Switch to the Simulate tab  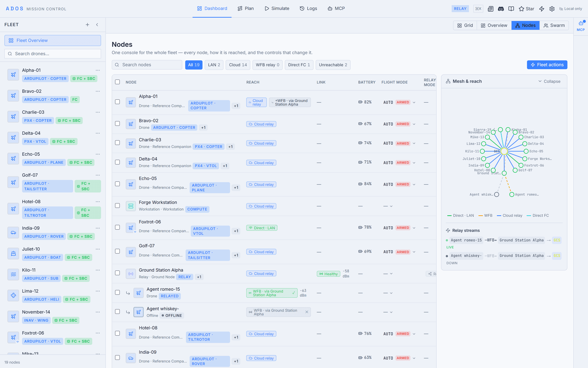[x=277, y=8]
